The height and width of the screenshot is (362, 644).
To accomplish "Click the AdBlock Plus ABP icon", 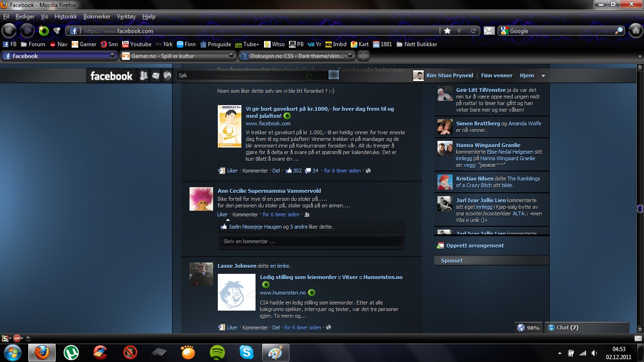I will click(17, 338).
